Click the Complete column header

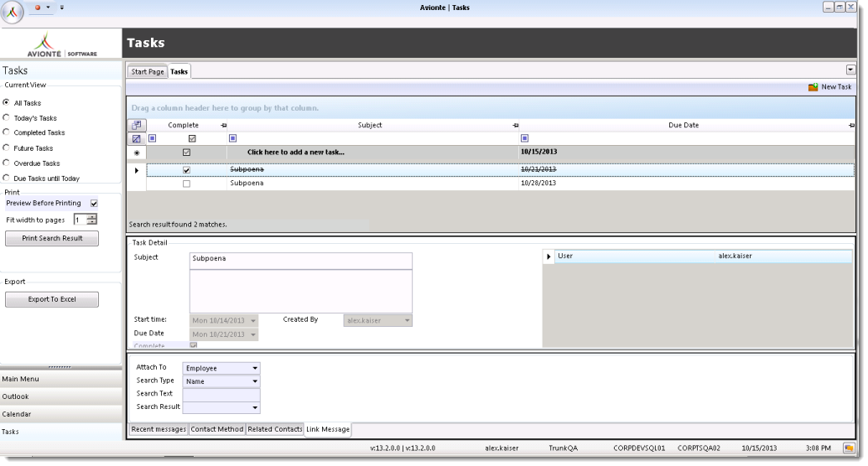(x=183, y=125)
